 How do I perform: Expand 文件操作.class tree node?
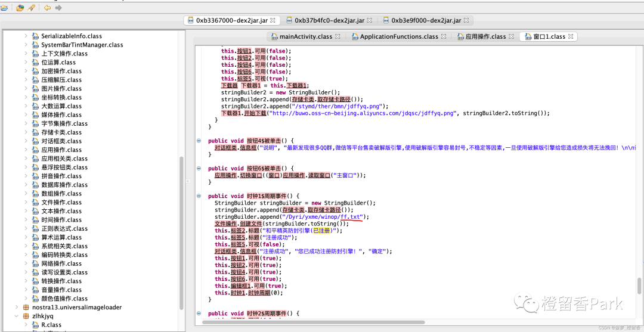[26, 202]
